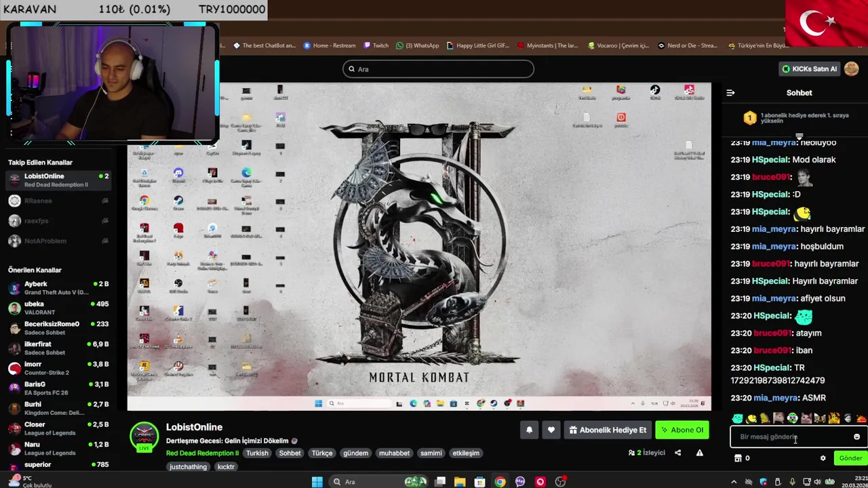
Task: Open File Explorer from the taskbar
Action: [460, 482]
